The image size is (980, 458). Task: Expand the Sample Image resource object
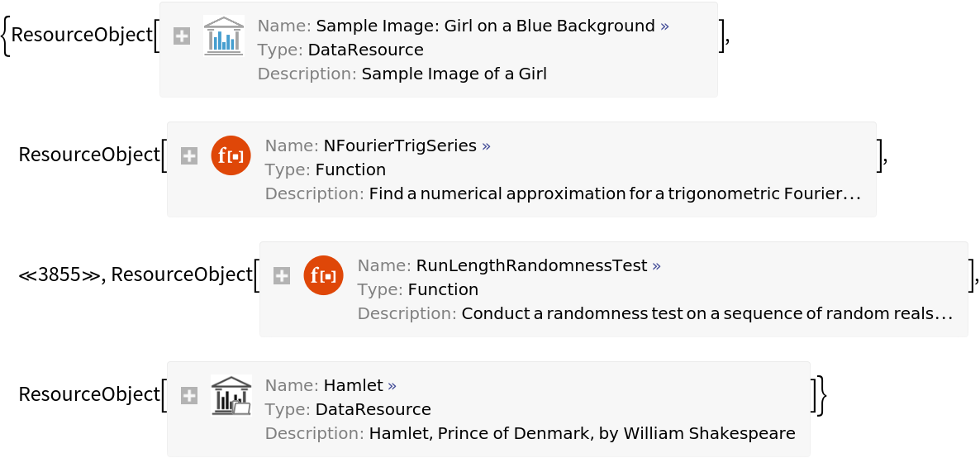click(182, 36)
